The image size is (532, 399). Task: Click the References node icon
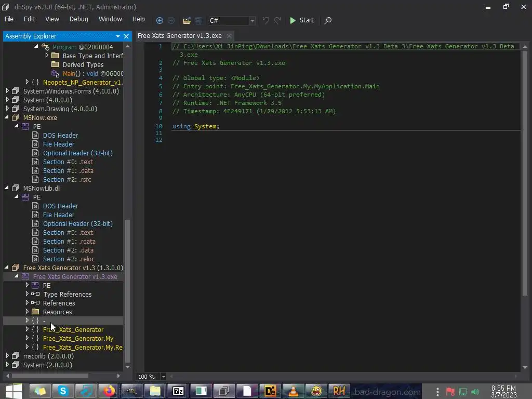(x=35, y=303)
